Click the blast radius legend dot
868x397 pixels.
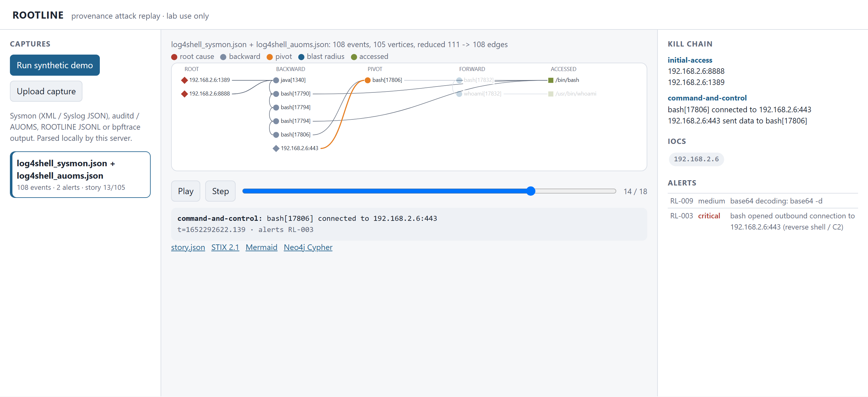tap(301, 57)
